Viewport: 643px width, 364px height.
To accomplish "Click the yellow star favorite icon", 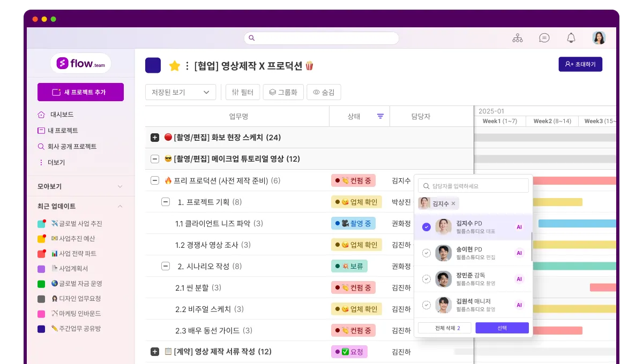I will 174,66.
